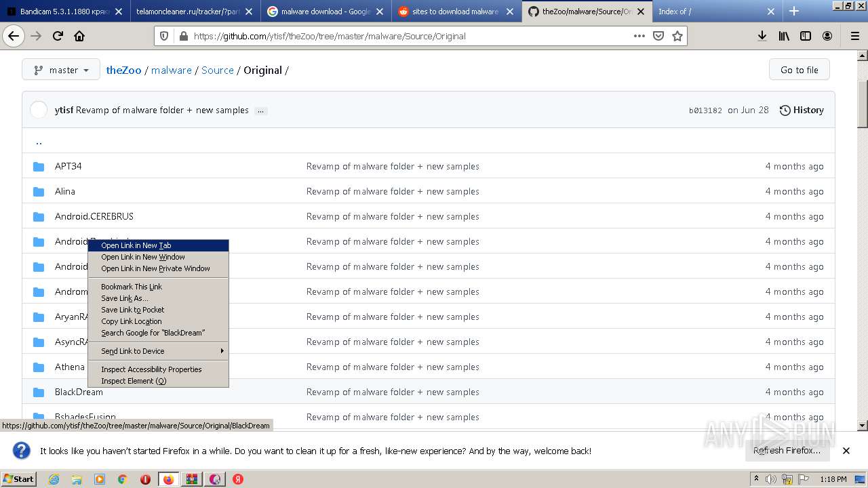Show hidden system tray icons
The image size is (868, 488).
756,479
